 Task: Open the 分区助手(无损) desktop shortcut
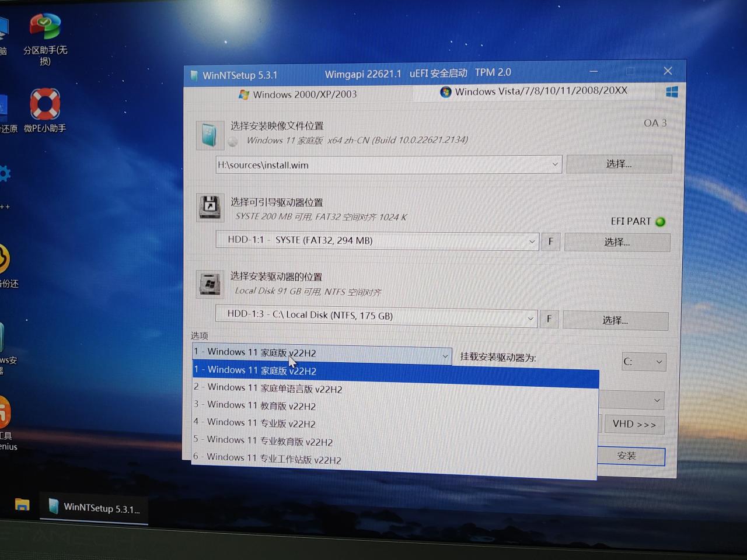point(45,39)
